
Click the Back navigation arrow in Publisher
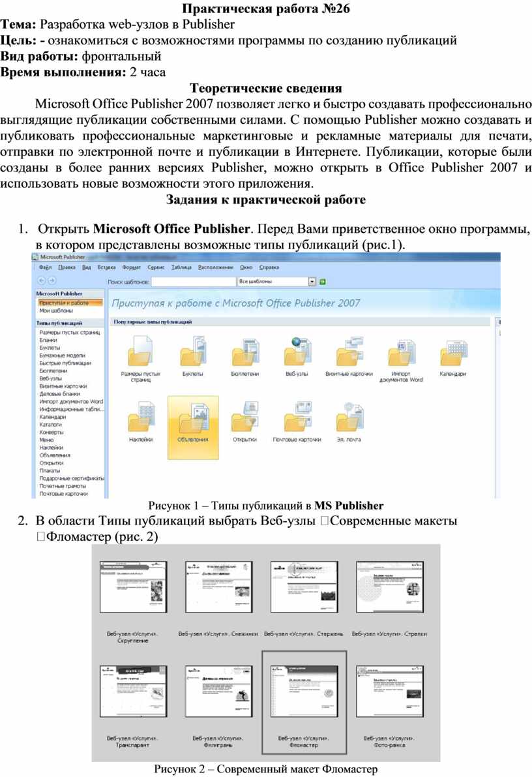pyautogui.click(x=42, y=281)
